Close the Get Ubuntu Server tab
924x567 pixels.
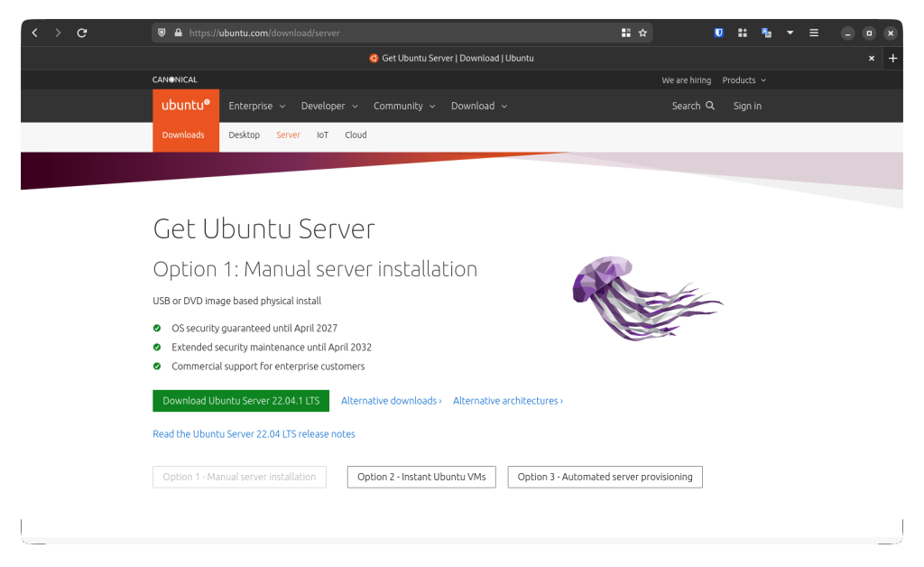tap(872, 59)
